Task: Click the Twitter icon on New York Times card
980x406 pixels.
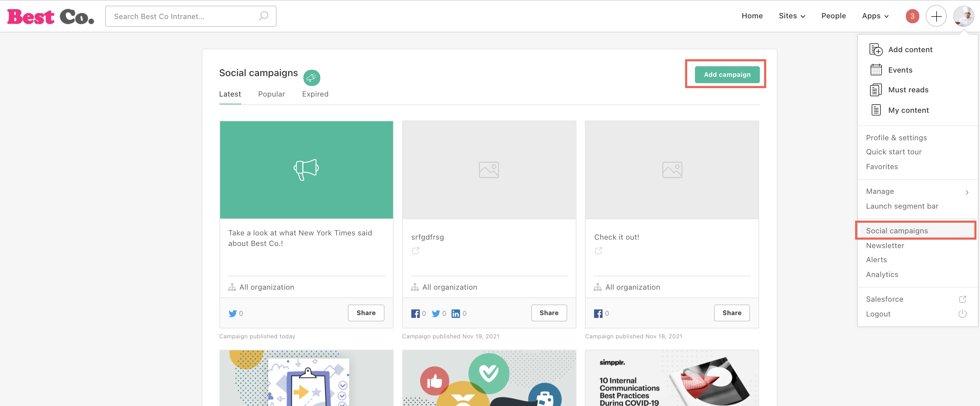Action: click(x=232, y=313)
